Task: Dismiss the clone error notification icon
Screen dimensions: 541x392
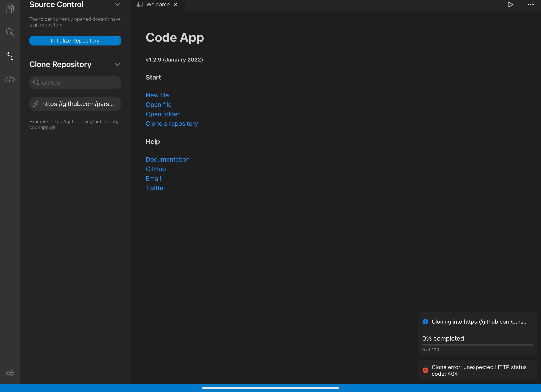Action: point(426,370)
